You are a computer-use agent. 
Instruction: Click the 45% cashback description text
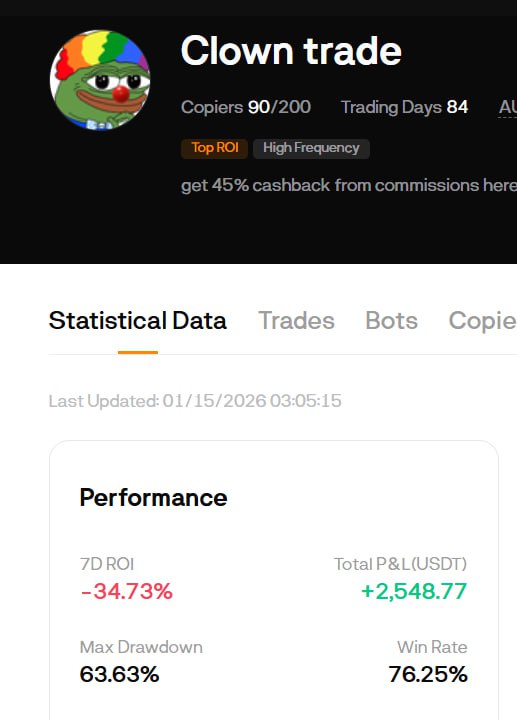(349, 186)
